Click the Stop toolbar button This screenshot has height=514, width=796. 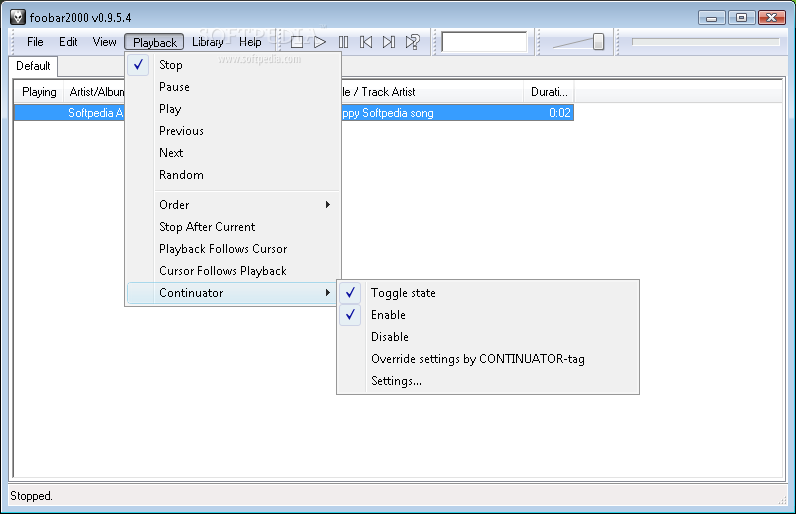pyautogui.click(x=297, y=42)
